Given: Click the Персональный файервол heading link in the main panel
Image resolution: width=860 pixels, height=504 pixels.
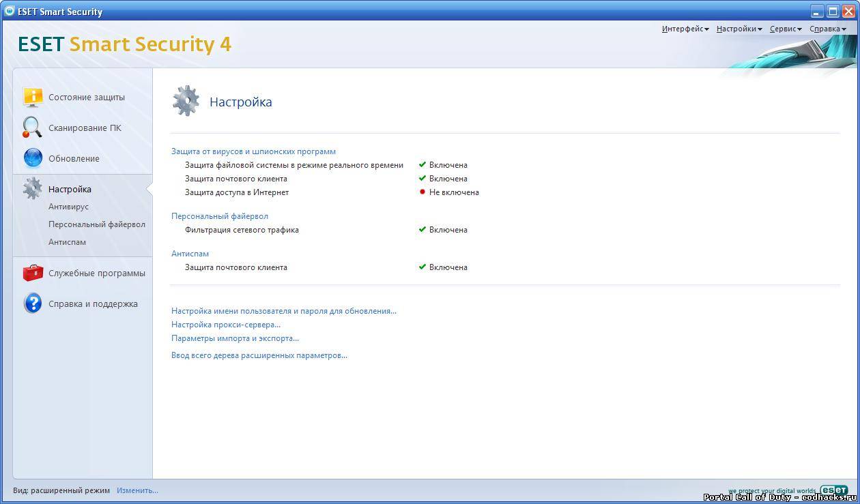Looking at the screenshot, I should pyautogui.click(x=220, y=216).
